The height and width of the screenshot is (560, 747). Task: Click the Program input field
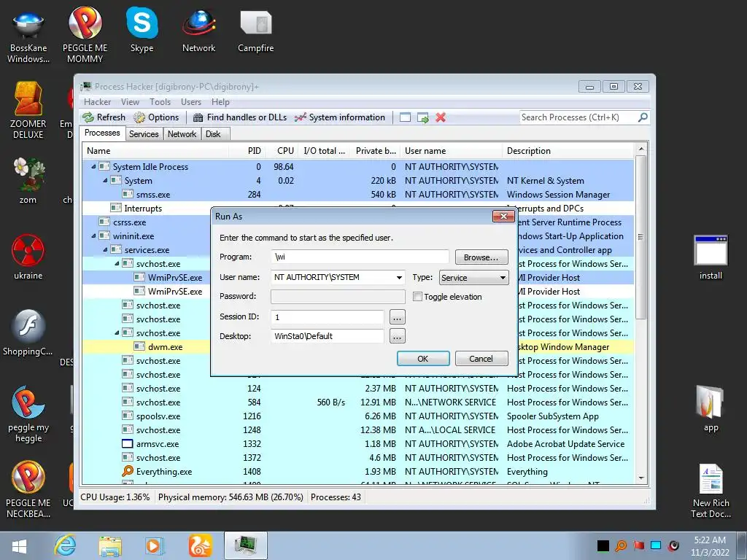coord(360,257)
